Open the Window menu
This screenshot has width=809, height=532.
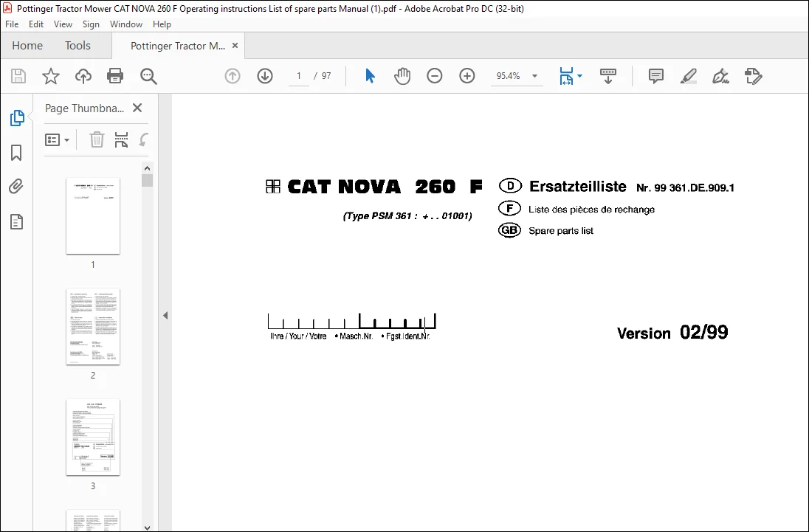pyautogui.click(x=126, y=24)
